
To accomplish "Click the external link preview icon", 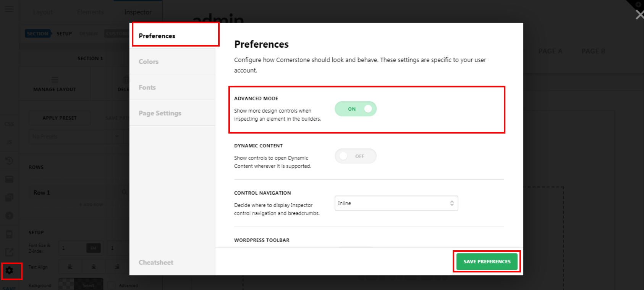I will tap(9, 252).
